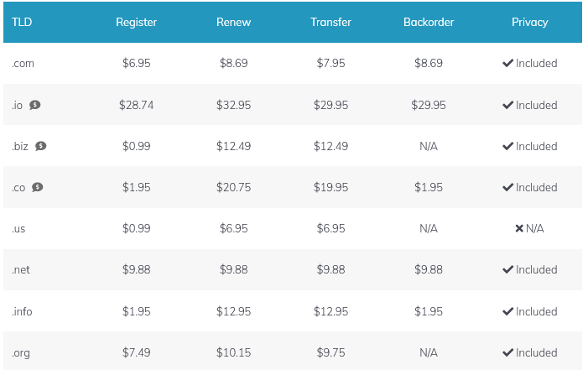This screenshot has height=370, width=588.
Task: Click the X icon in the .us Privacy cell
Action: 519,228
